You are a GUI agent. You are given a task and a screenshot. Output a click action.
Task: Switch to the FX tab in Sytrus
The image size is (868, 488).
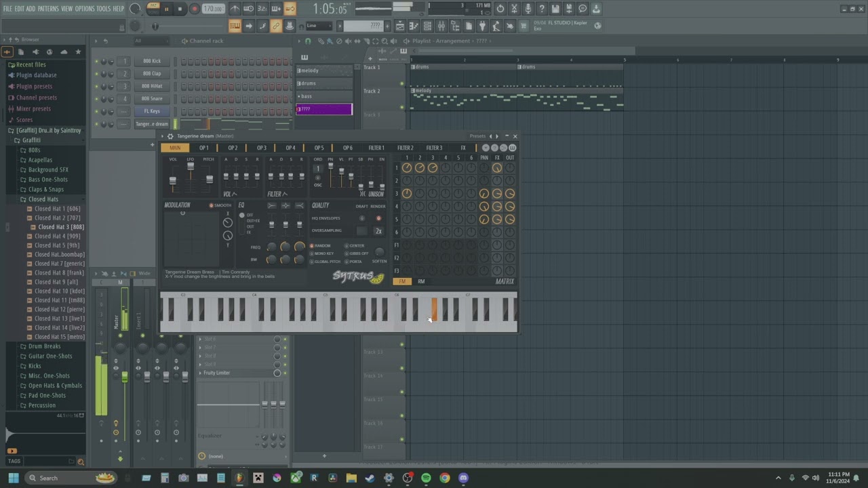point(463,148)
